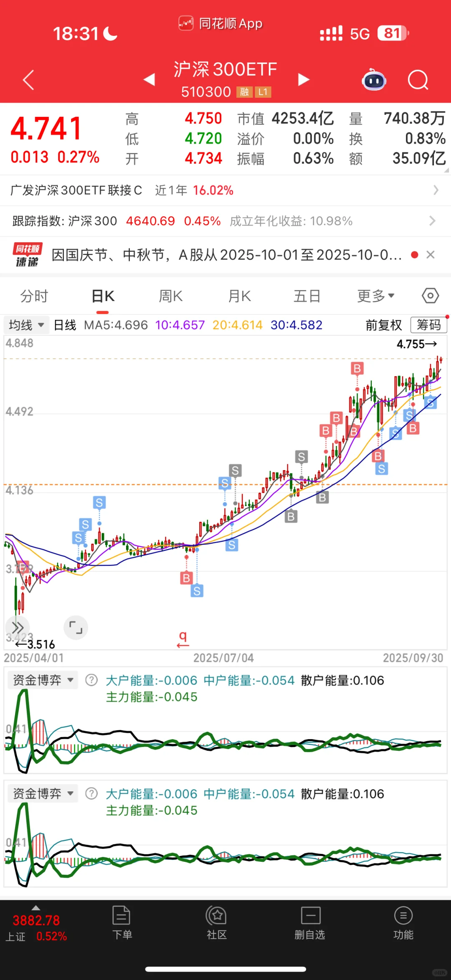Toggle 前复权 price adjustment
The height and width of the screenshot is (980, 451).
[x=384, y=325]
